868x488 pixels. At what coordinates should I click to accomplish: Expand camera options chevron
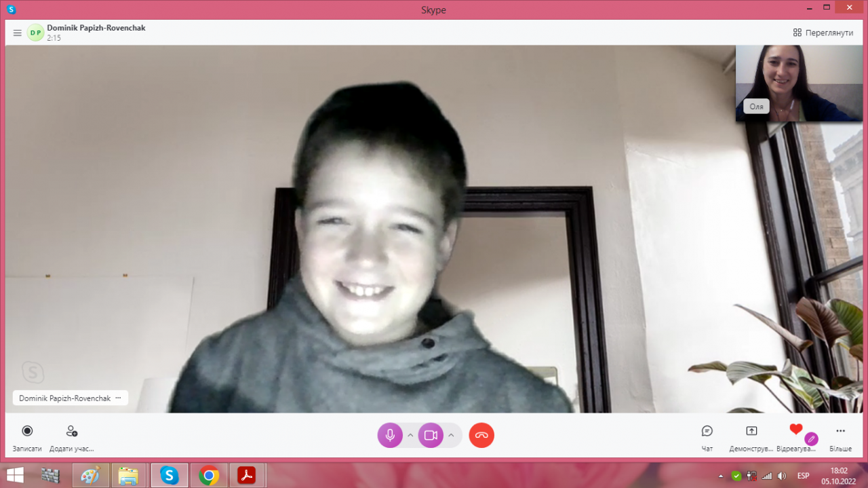(x=451, y=435)
